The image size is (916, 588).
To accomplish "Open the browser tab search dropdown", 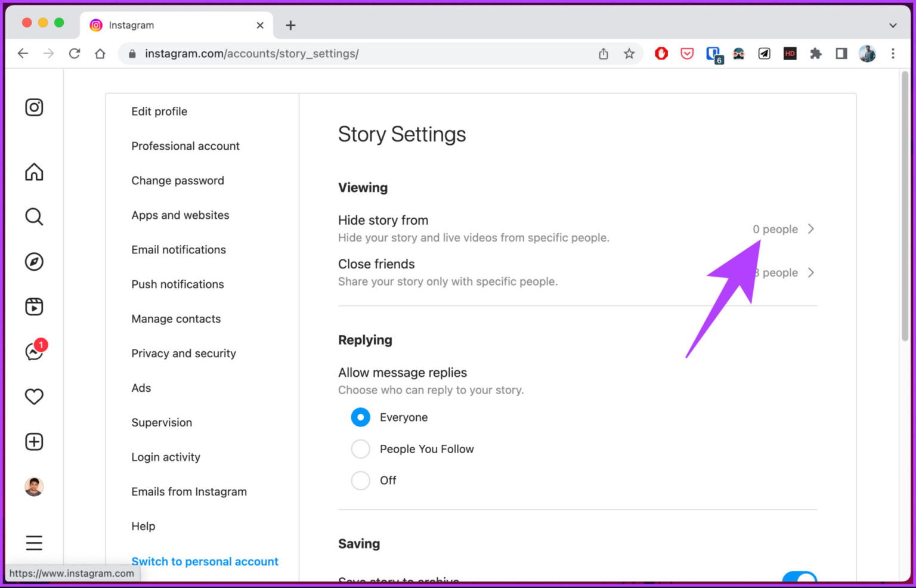I will (x=893, y=25).
